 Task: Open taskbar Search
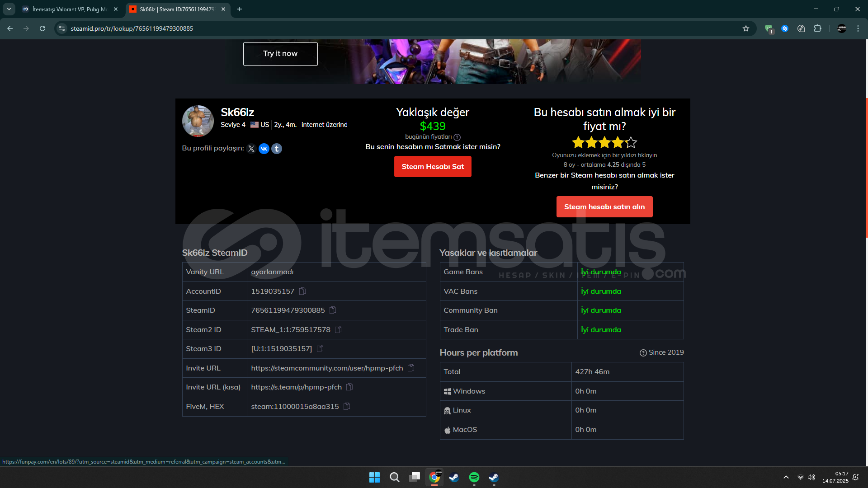(395, 477)
